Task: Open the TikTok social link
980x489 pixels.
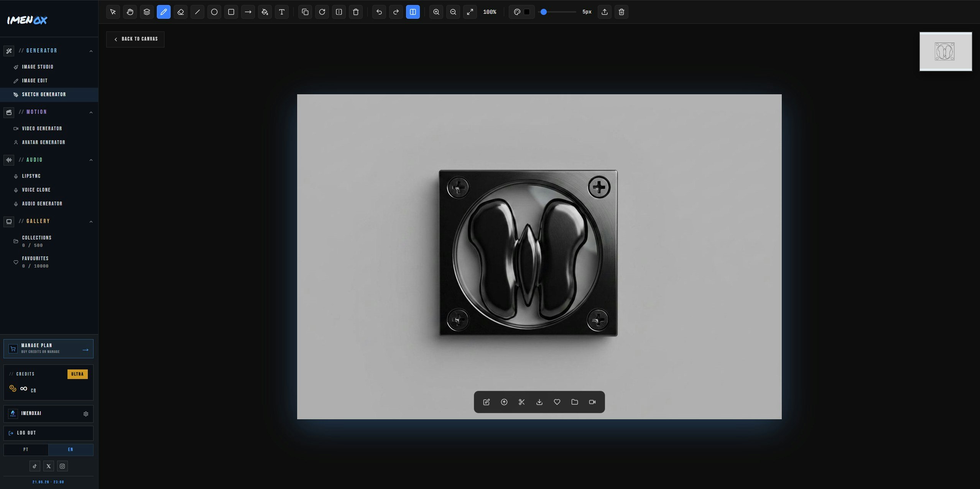Action: (x=35, y=466)
